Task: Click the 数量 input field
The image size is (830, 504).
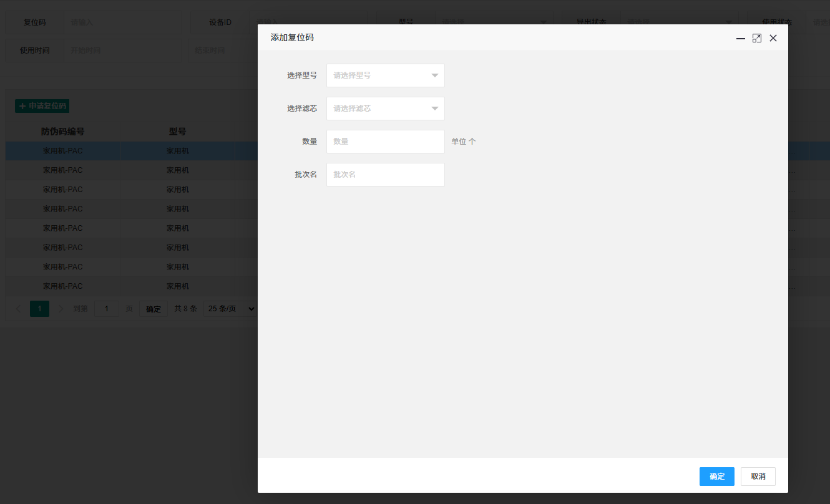Action: (386, 142)
